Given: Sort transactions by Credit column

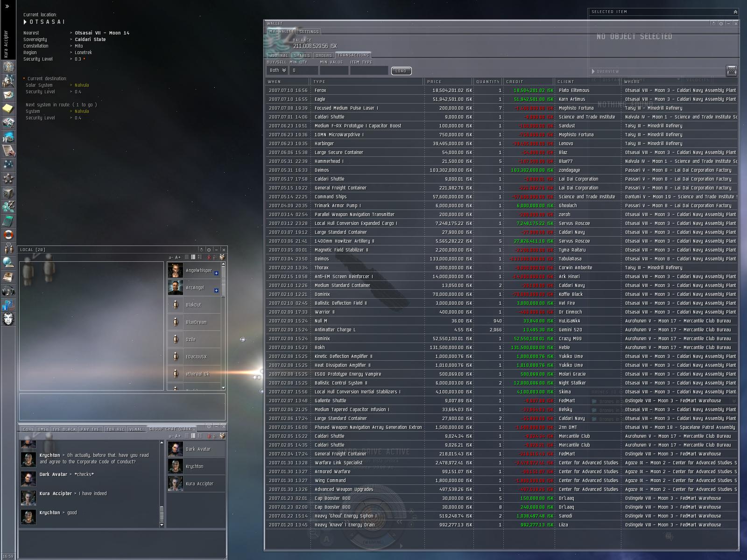Looking at the screenshot, I should [529, 82].
